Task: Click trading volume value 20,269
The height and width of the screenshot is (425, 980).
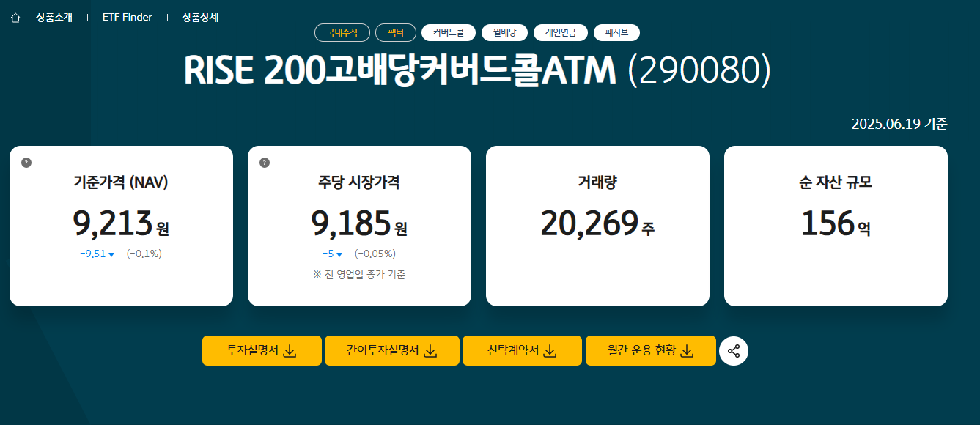Action: pos(589,223)
